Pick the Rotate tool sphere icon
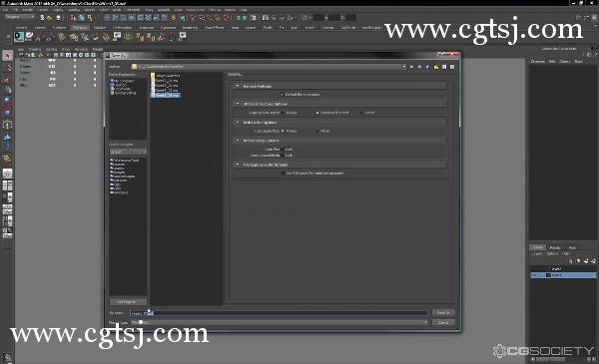This screenshot has width=599, height=364. click(7, 102)
